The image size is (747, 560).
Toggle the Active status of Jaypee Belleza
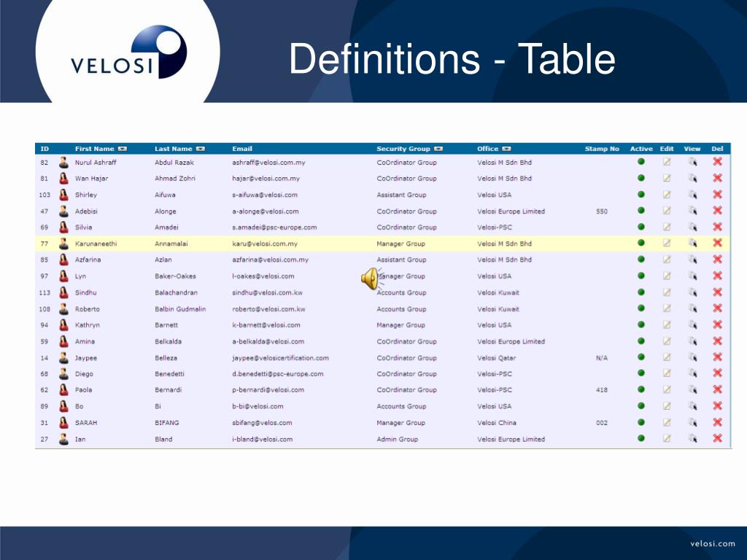click(641, 357)
